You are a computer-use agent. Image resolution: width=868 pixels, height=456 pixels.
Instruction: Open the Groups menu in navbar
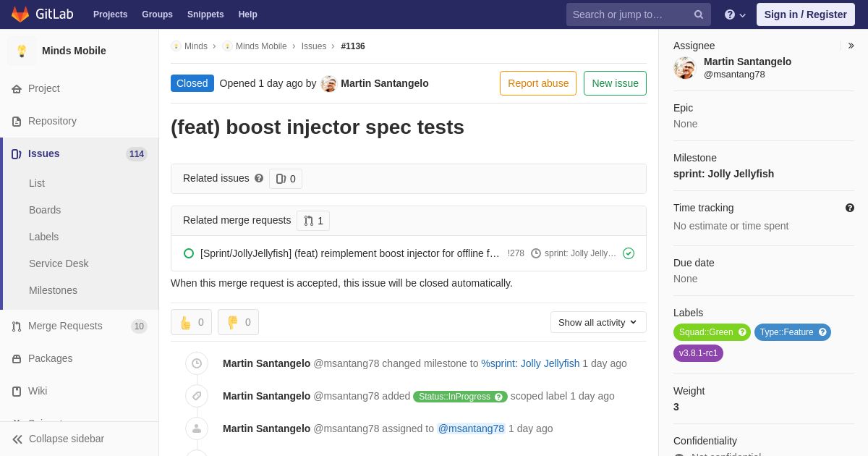pyautogui.click(x=157, y=14)
